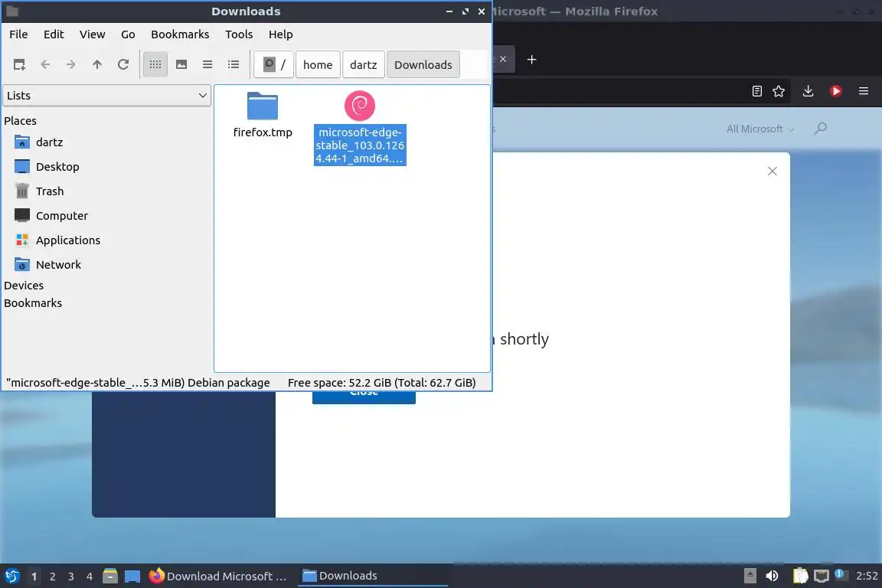Switch to thumbnail view mode
This screenshot has width=882, height=588.
click(181, 65)
